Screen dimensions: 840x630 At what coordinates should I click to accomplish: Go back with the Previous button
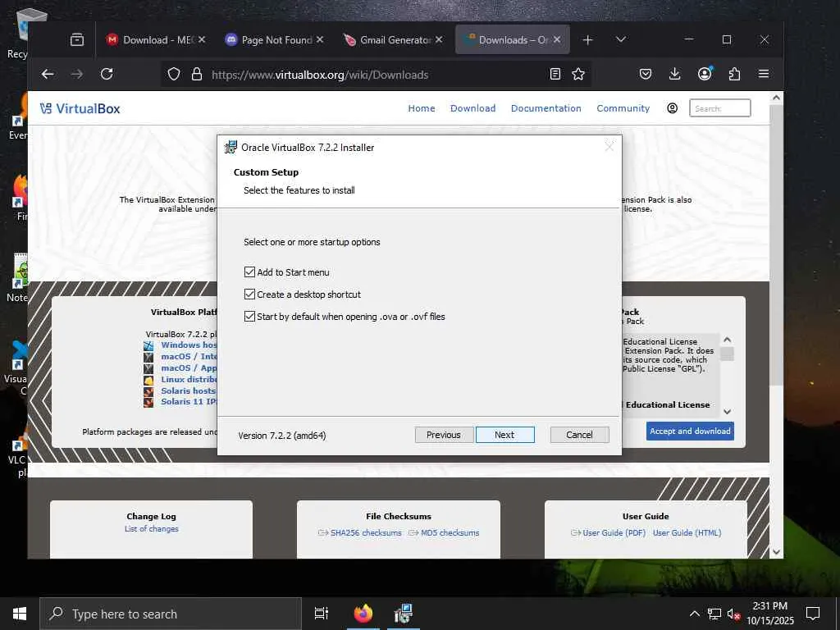point(444,435)
